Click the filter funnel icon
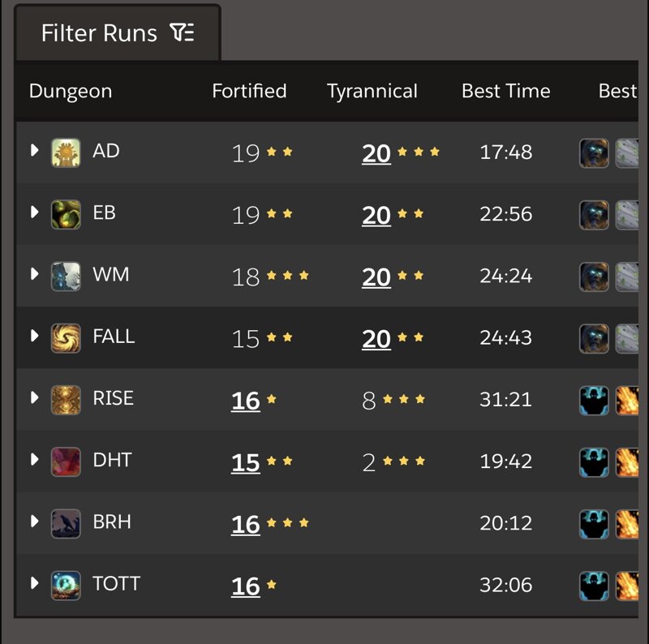 (182, 32)
